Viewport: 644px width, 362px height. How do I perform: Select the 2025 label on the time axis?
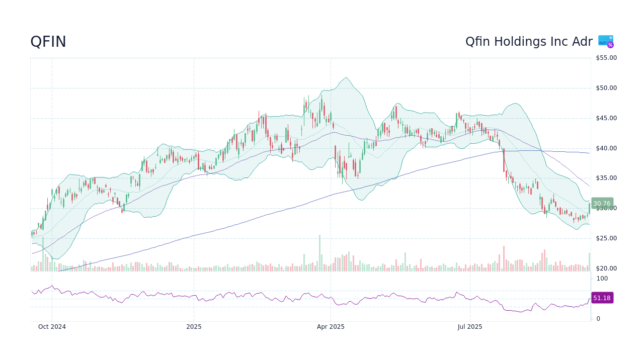click(194, 327)
